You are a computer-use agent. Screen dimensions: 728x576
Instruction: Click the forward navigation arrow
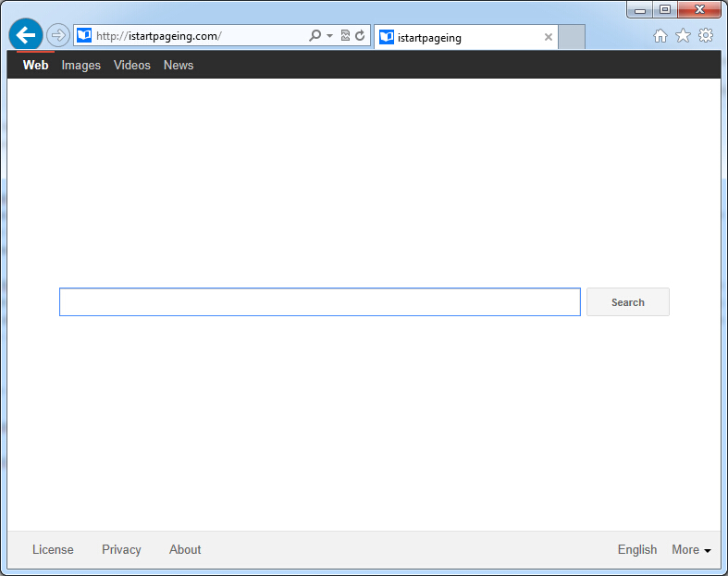(58, 35)
